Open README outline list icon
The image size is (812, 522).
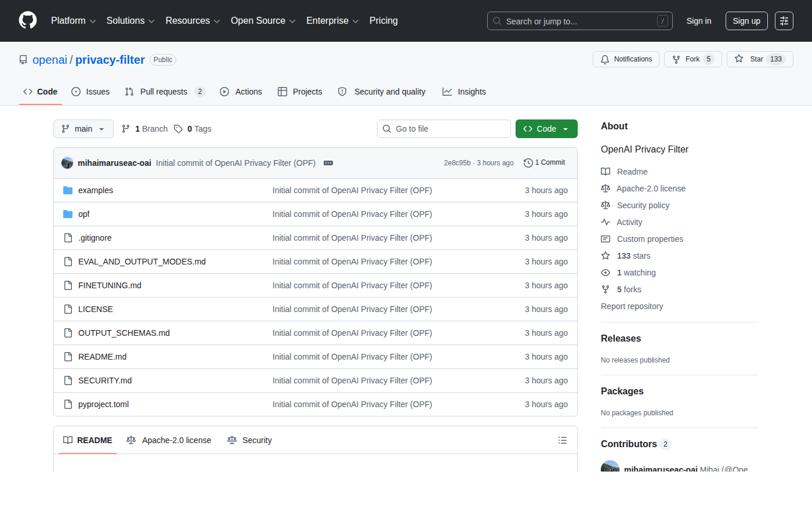(x=563, y=440)
